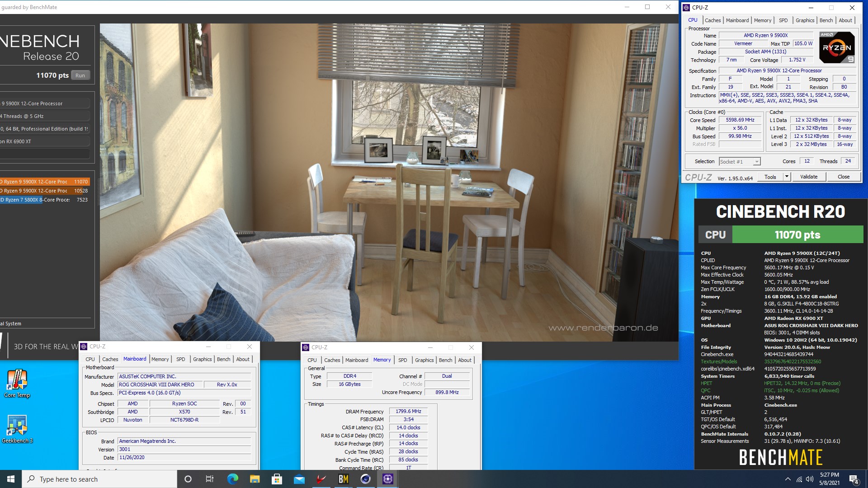
Task: Open Core Temp desktop shortcut
Action: (x=17, y=383)
